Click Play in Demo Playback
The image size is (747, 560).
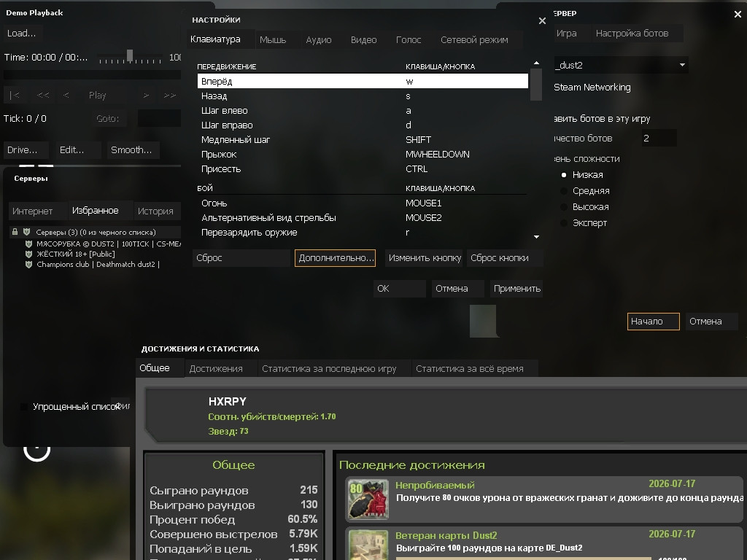97,96
